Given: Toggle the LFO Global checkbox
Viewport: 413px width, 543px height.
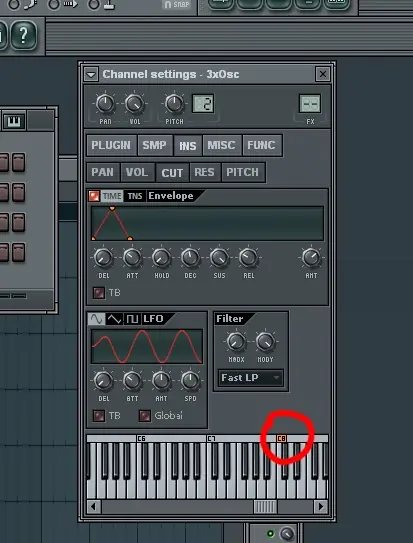Looking at the screenshot, I should pyautogui.click(x=145, y=416).
